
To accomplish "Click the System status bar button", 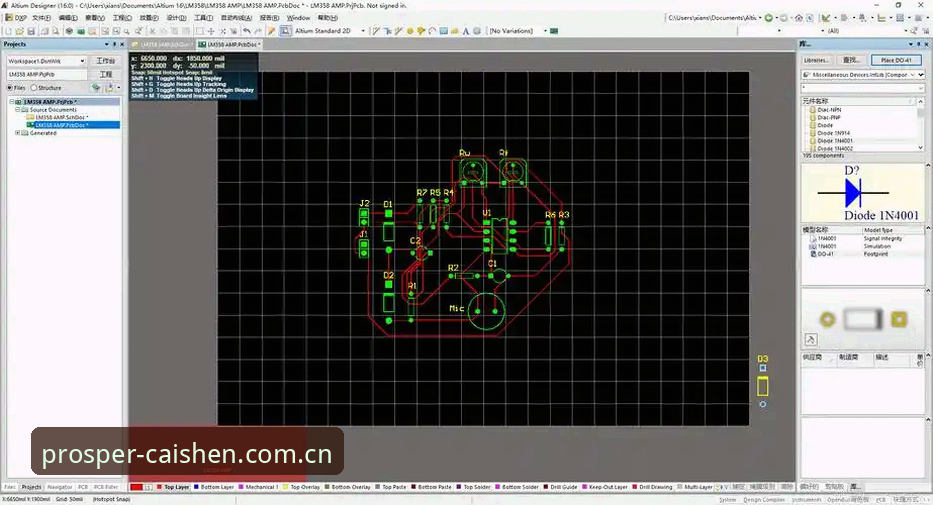I will pyautogui.click(x=727, y=500).
